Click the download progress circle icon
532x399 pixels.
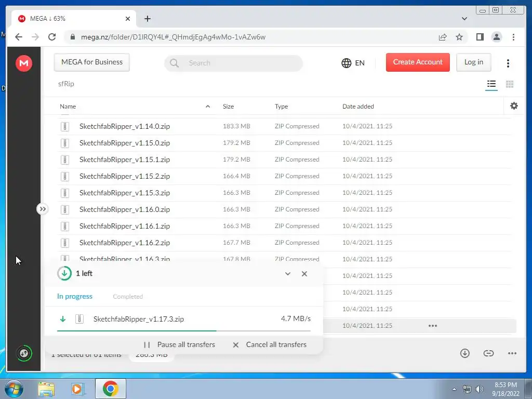tap(64, 273)
